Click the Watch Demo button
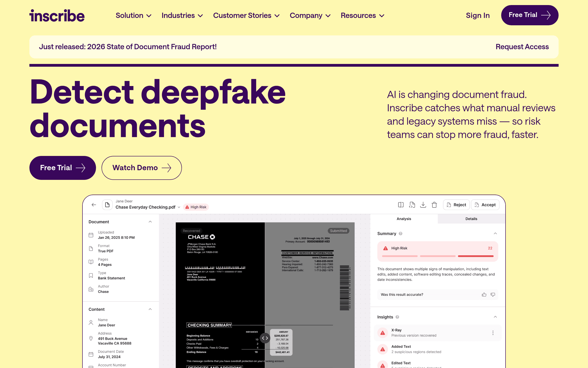This screenshot has height=368, width=588. [142, 168]
